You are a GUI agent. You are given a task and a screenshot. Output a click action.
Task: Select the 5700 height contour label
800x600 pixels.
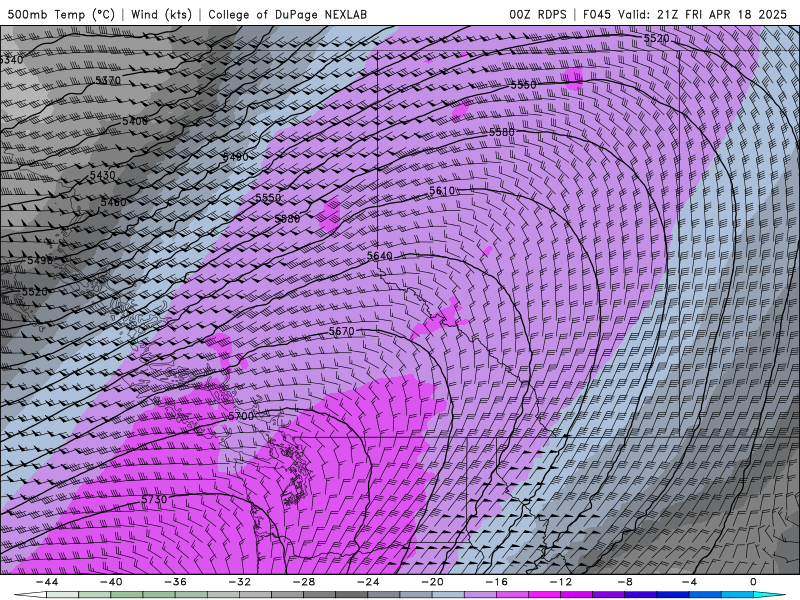pos(241,416)
